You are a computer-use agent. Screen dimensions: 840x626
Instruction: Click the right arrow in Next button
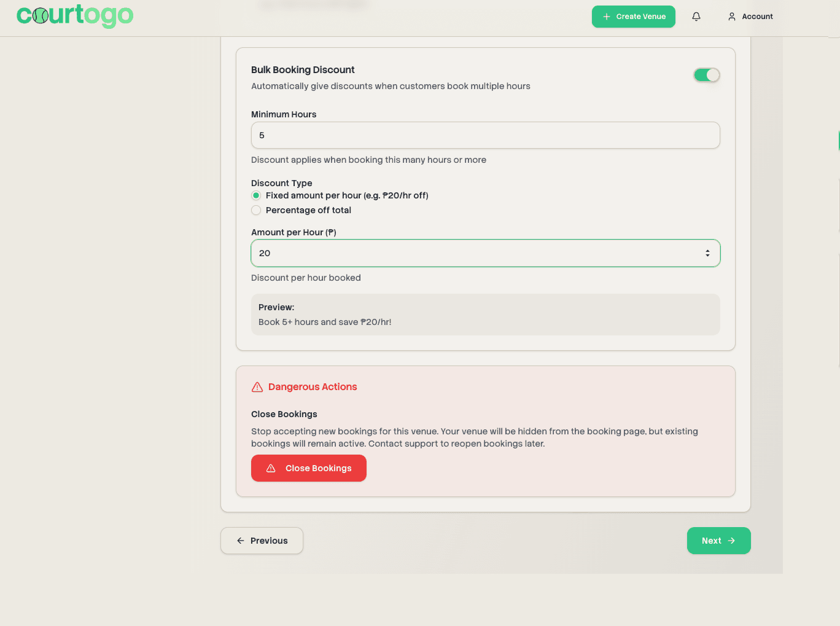[x=732, y=541]
